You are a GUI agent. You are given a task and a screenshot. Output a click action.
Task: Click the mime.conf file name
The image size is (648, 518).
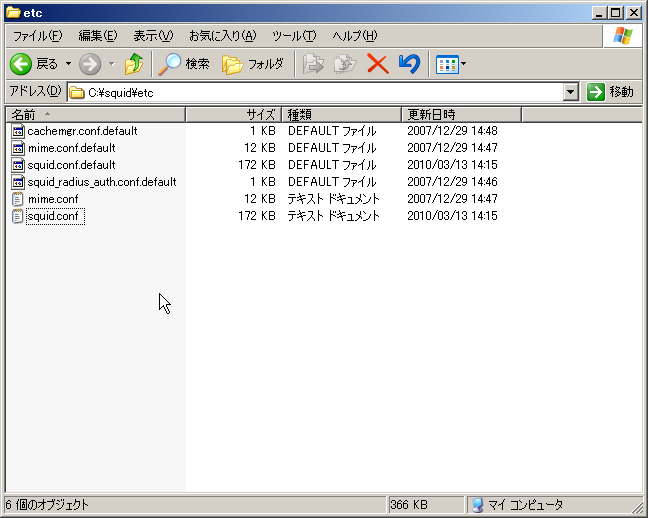click(x=53, y=199)
